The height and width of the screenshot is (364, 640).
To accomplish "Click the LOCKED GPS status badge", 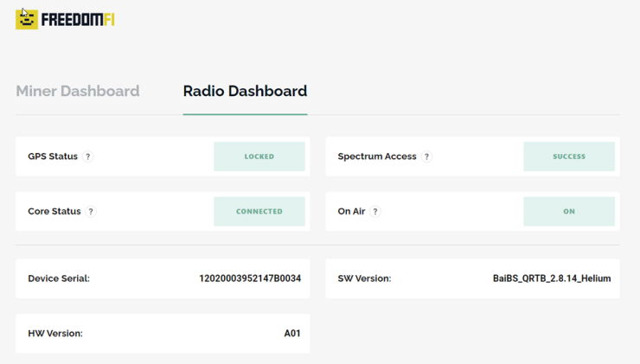I will pyautogui.click(x=259, y=156).
